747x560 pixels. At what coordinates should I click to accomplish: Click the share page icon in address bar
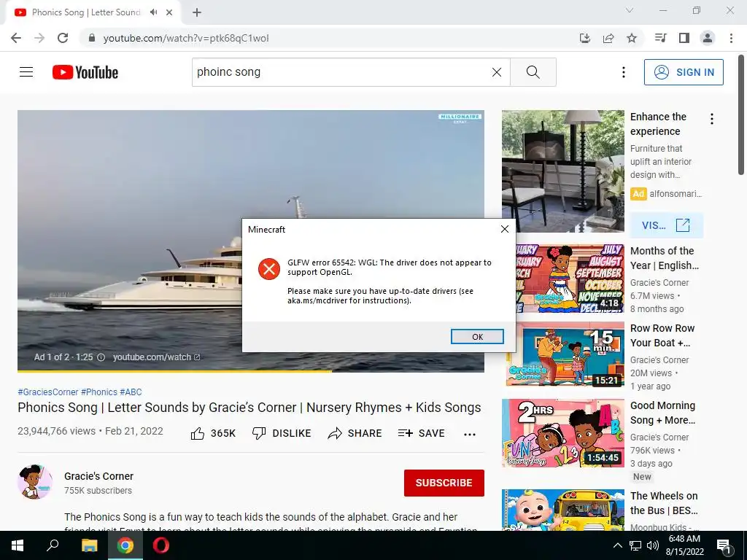click(x=608, y=38)
